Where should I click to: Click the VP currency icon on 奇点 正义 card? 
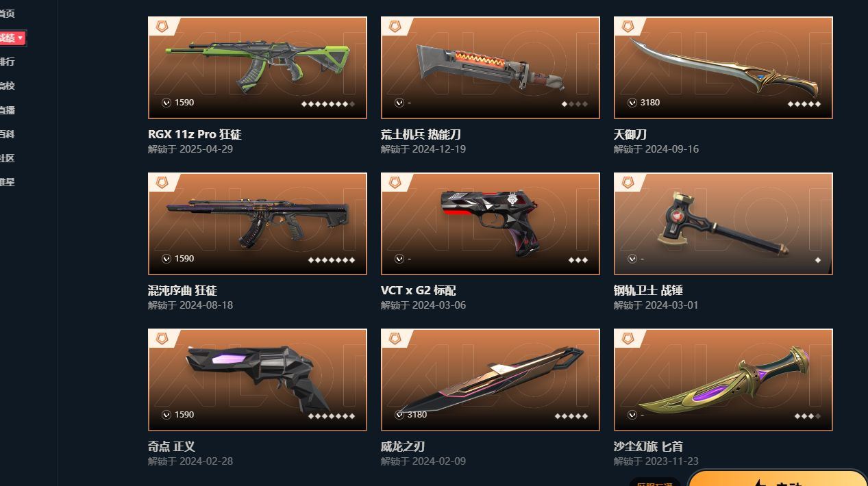[x=166, y=415]
